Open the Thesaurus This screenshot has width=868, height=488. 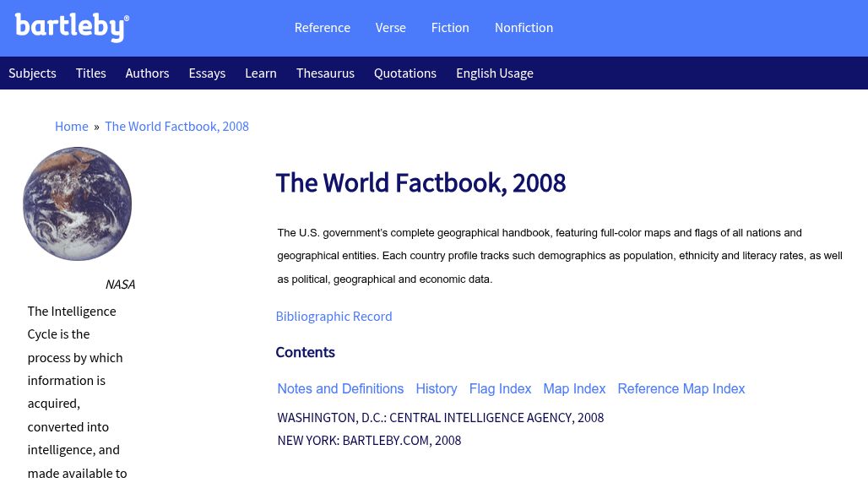pyautogui.click(x=325, y=73)
